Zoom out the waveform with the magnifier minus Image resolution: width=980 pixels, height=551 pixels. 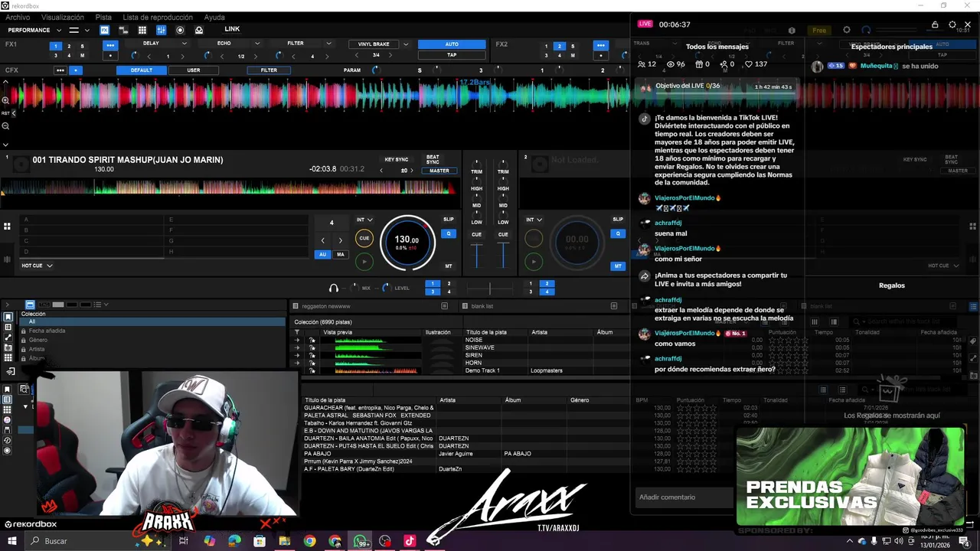click(5, 126)
